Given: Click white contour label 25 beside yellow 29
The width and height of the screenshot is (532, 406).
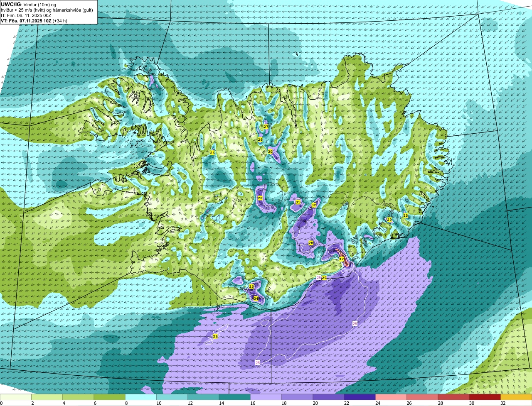Looking at the screenshot, I should [319, 277].
